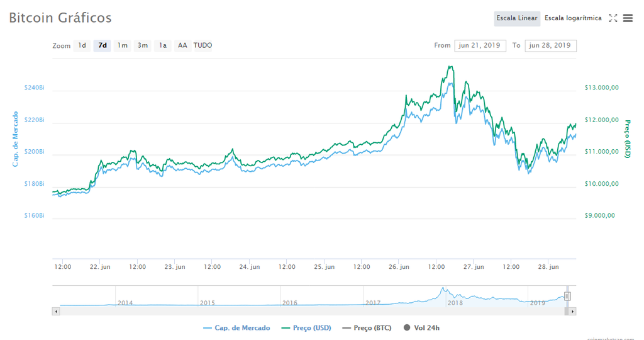Toggle Vol 24h series in legend
The image size is (644, 340).
[x=422, y=328]
